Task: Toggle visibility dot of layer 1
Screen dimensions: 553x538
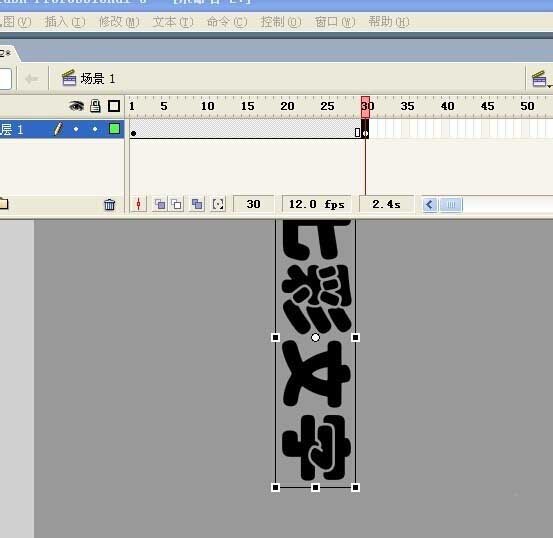Action: pyautogui.click(x=76, y=129)
